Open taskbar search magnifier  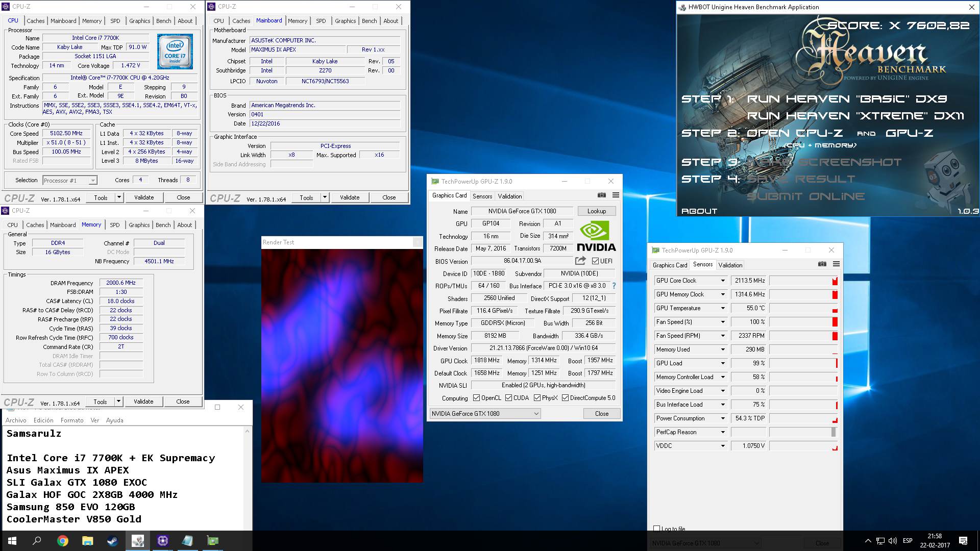click(37, 541)
